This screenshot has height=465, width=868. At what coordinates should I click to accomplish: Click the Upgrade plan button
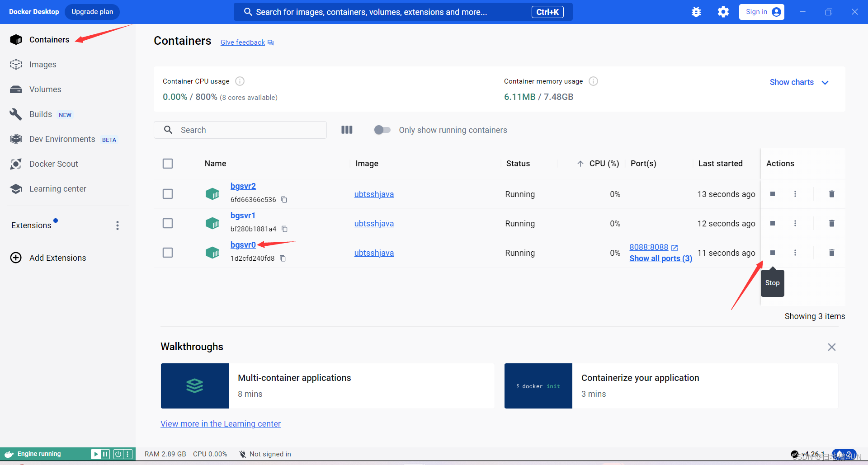point(92,12)
